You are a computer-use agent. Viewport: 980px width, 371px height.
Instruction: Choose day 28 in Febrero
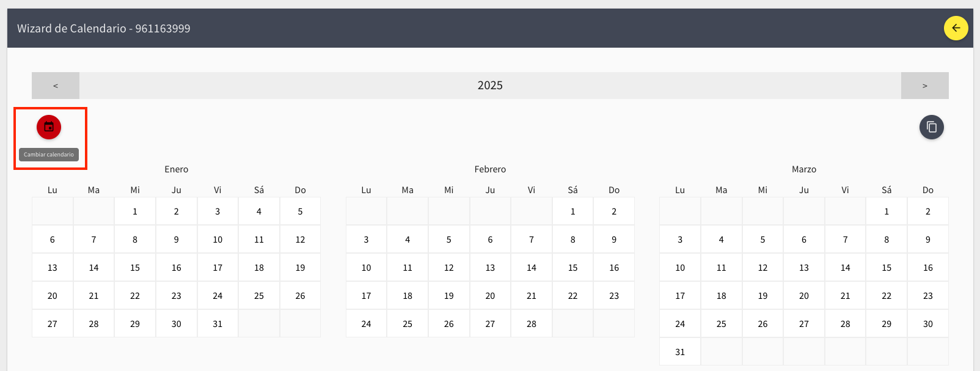tap(532, 324)
